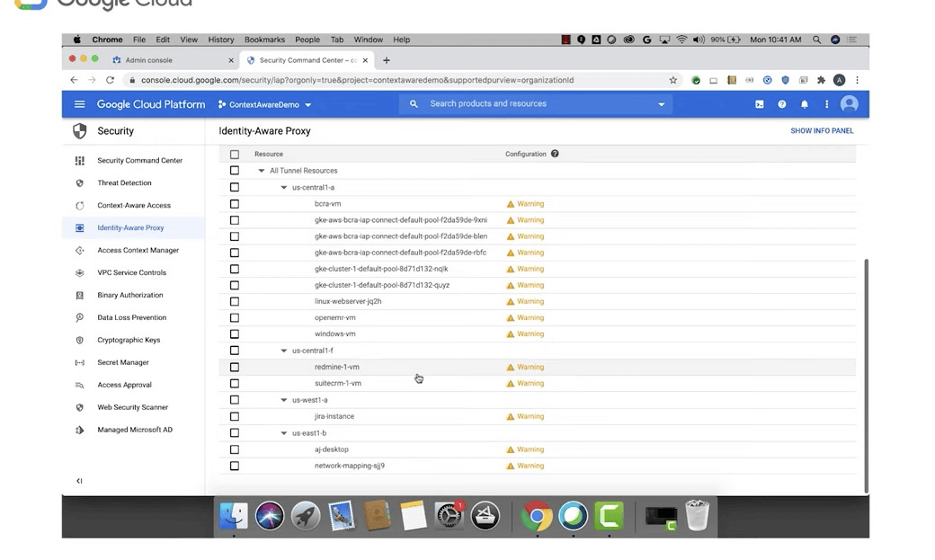Click SHOW INFO PANEL
This screenshot has width=935, height=560.
click(822, 130)
